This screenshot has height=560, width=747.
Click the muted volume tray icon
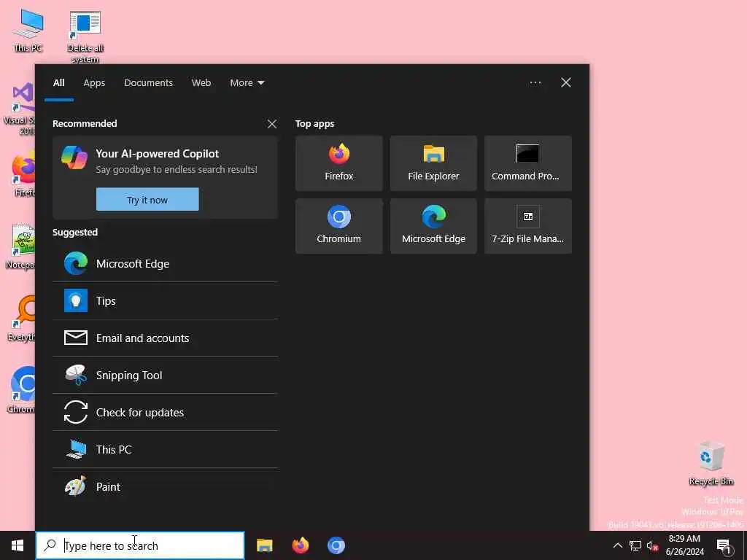(x=652, y=545)
